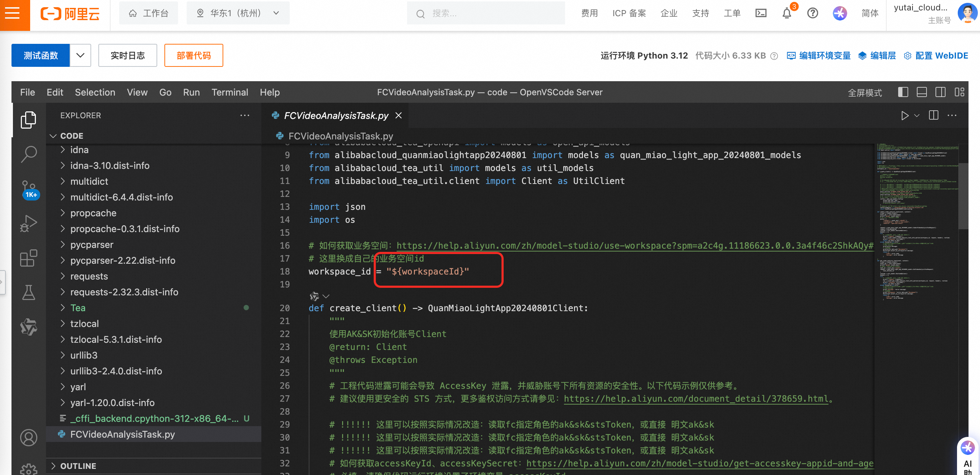Viewport: 980px width, 475px height.
Task: Open the Search view in activity bar
Action: click(28, 154)
